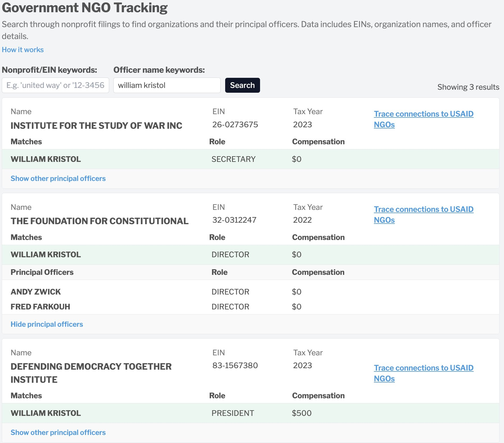504x443 pixels.
Task: Select the William Kristol Secretary row
Action: click(x=251, y=159)
